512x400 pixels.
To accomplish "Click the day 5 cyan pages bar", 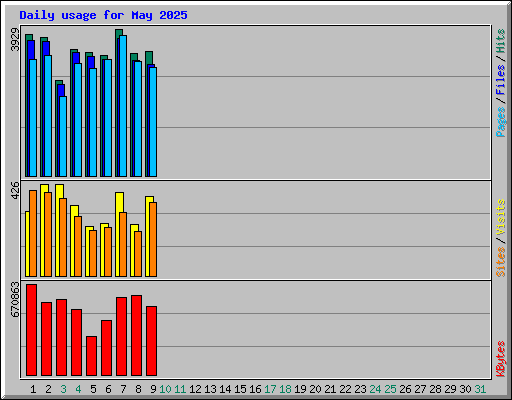I will pos(93,122).
